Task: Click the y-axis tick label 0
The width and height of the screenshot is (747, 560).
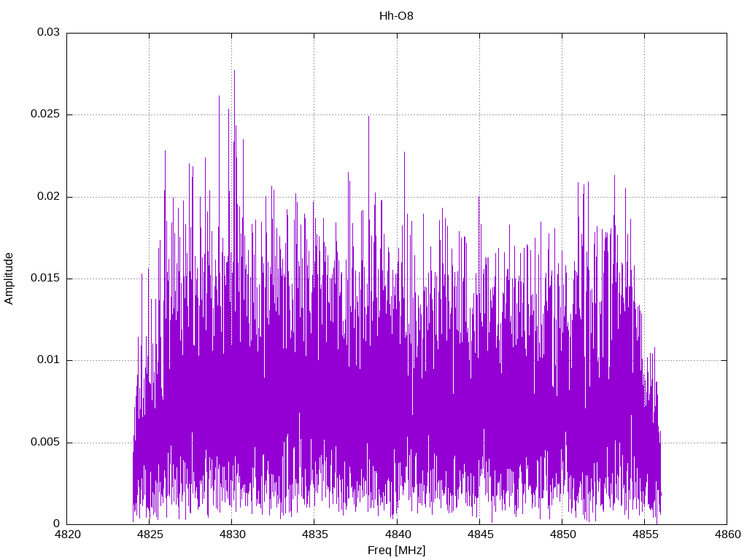Action: [x=56, y=524]
